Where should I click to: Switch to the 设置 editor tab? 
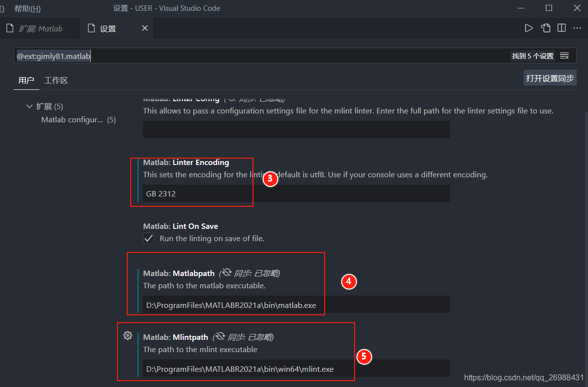pos(116,28)
